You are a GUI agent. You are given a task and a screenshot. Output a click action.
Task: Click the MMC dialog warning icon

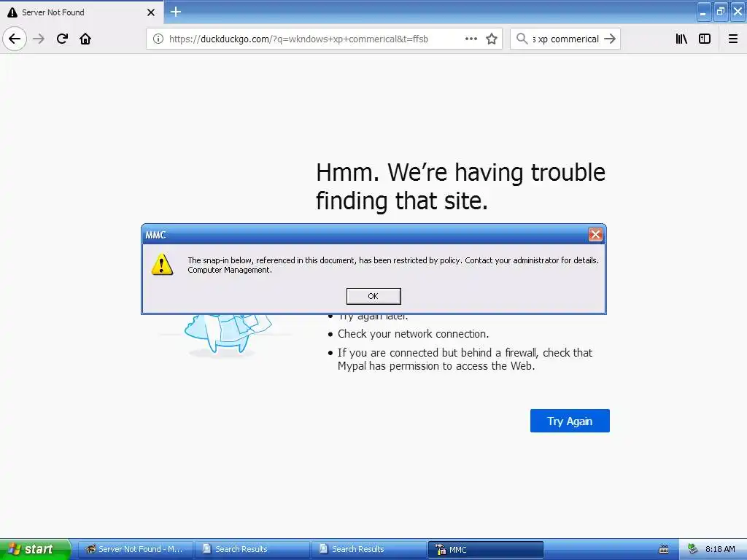coord(162,265)
